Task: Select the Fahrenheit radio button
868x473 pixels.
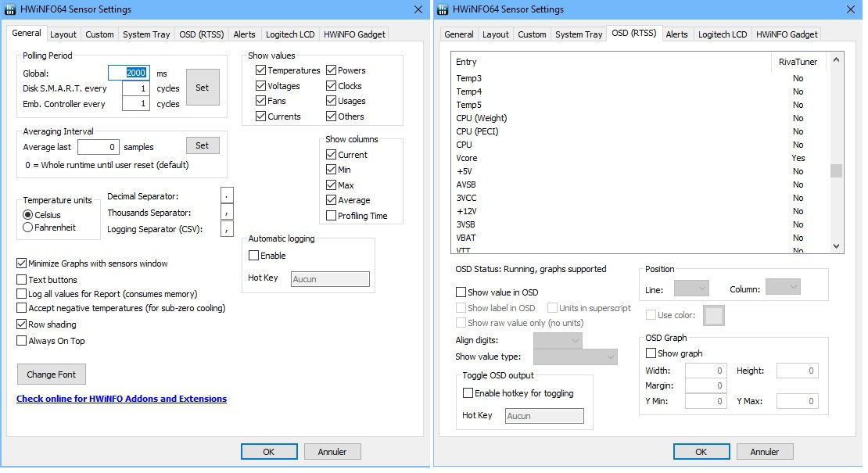Action: point(27,228)
